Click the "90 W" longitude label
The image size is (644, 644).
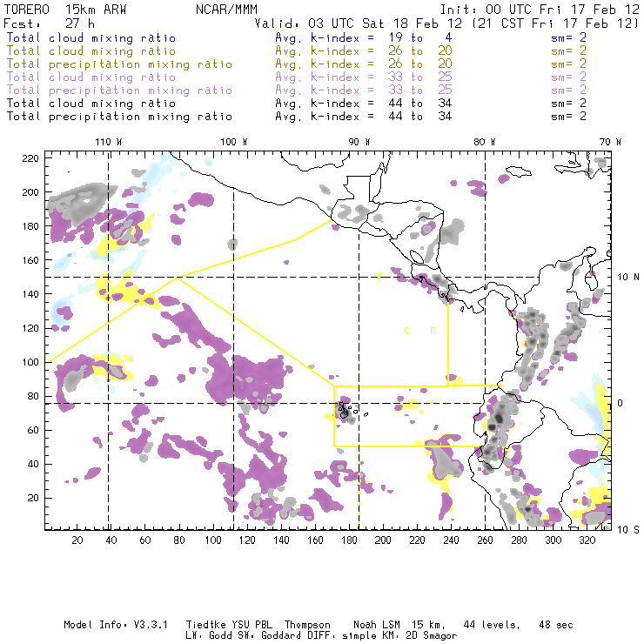[x=359, y=142]
